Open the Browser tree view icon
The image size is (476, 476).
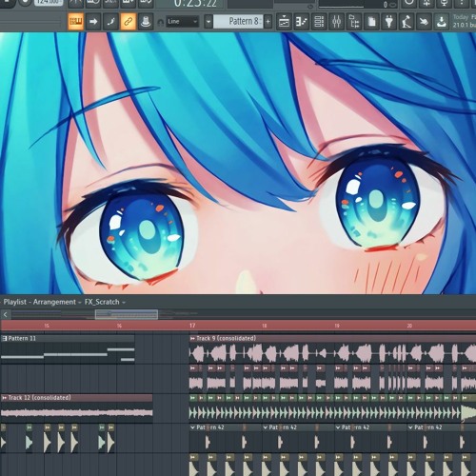pyautogui.click(x=354, y=22)
